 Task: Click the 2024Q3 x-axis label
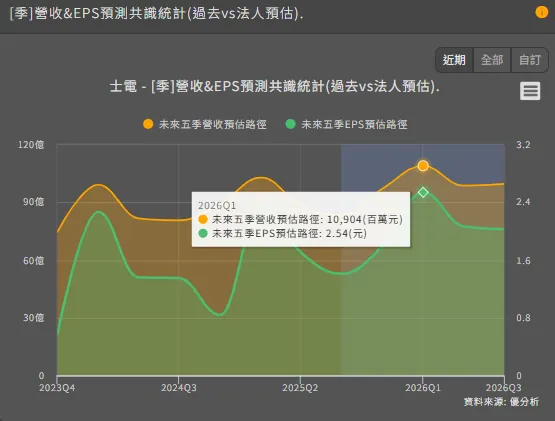pyautogui.click(x=179, y=388)
